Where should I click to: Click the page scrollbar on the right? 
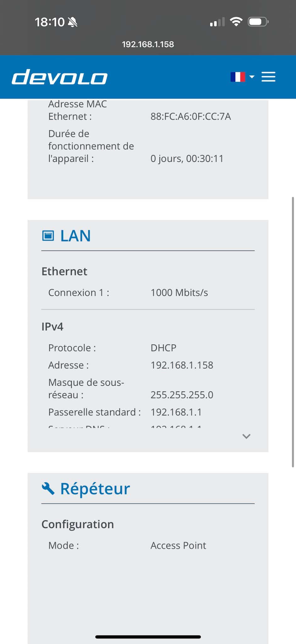[x=293, y=331]
